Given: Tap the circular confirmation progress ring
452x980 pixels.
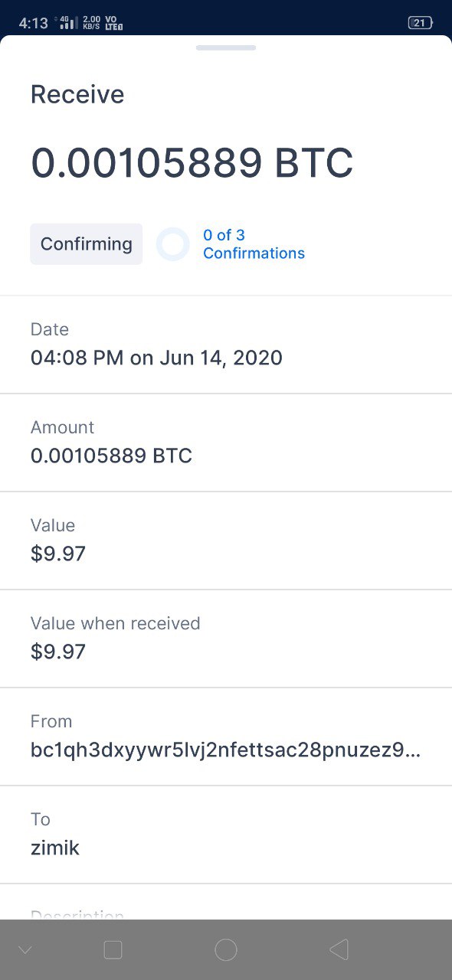Looking at the screenshot, I should (x=173, y=244).
